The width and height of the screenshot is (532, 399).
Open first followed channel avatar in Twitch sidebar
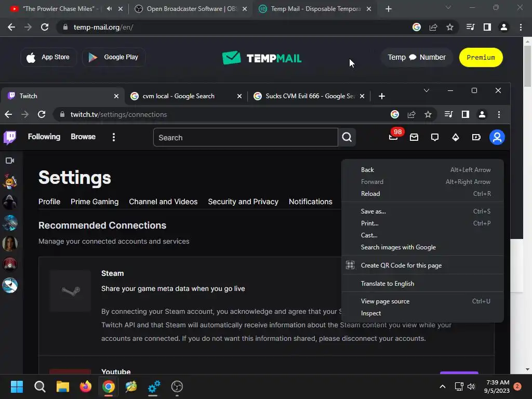coord(10,181)
